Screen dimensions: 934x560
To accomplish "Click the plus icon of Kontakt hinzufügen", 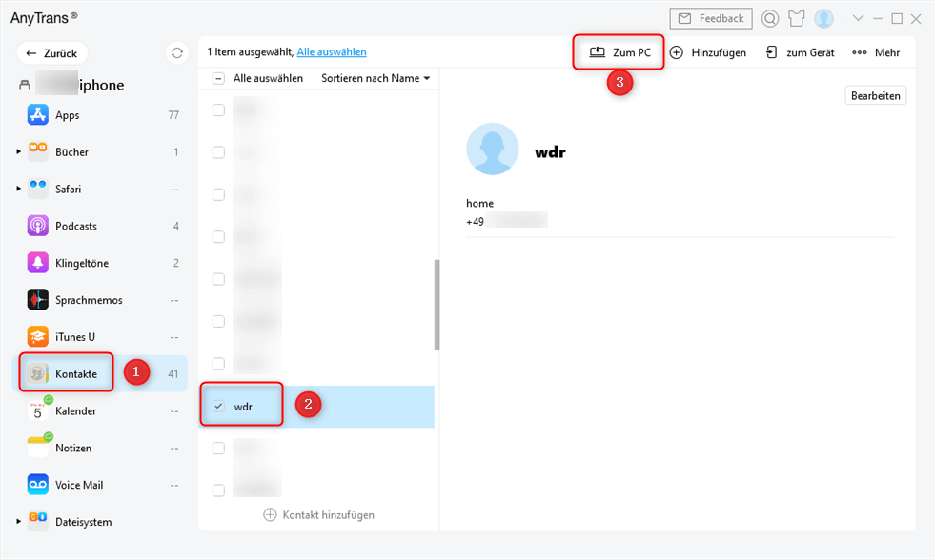I will [x=270, y=515].
